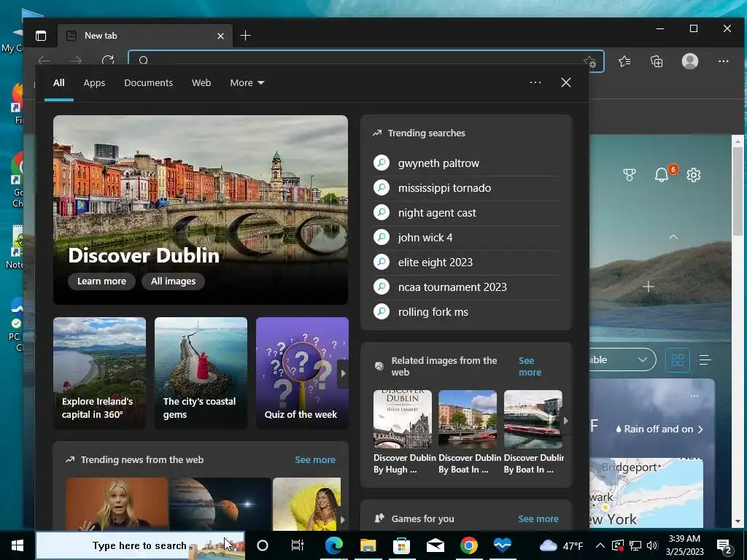Image resolution: width=747 pixels, height=560 pixels.
Task: Open notifications bell with 6 badge
Action: point(662,175)
